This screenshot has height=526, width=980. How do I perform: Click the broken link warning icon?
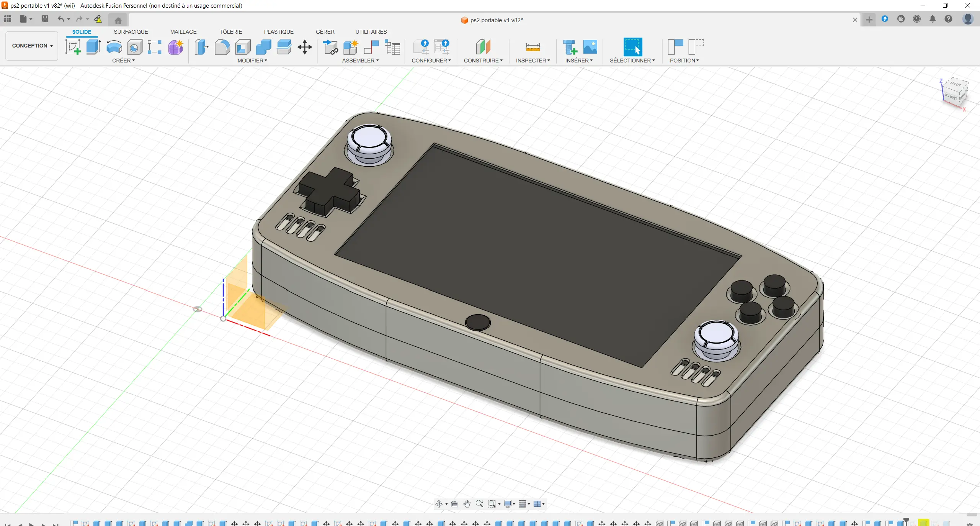[98, 19]
